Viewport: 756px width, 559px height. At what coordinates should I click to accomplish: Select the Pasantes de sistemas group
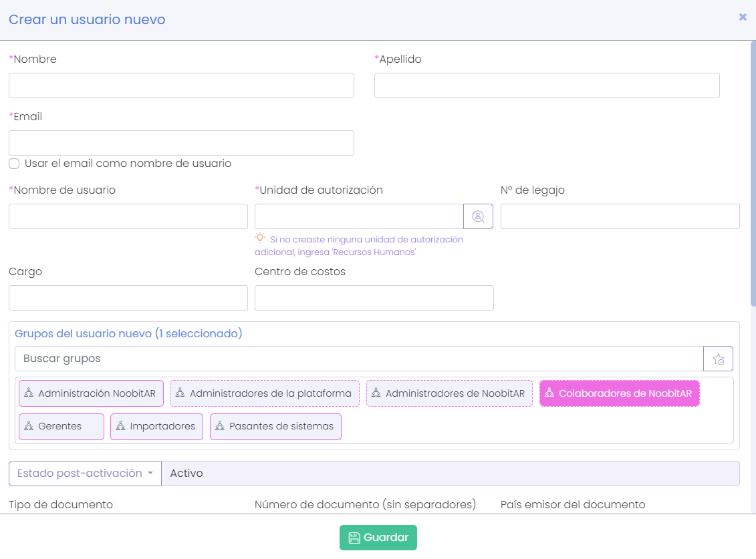(x=275, y=427)
